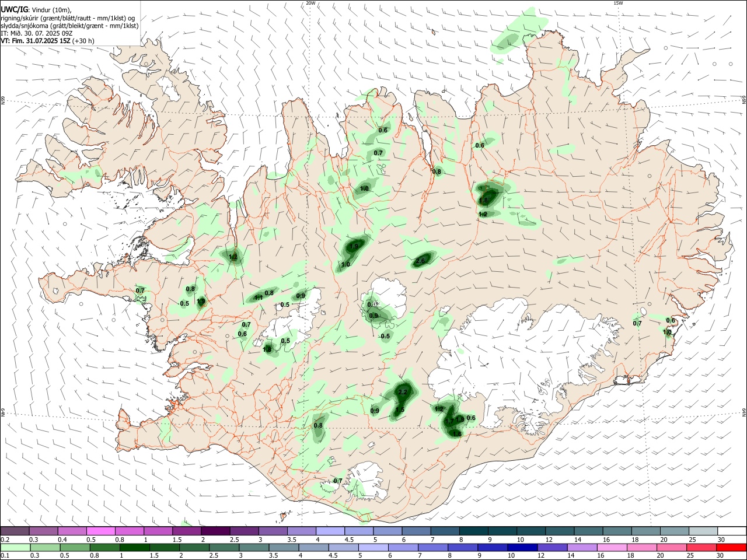Click the 1.9 precipitation value on the map
Image resolution: width=747 pixels, height=560 pixels.
click(x=354, y=247)
